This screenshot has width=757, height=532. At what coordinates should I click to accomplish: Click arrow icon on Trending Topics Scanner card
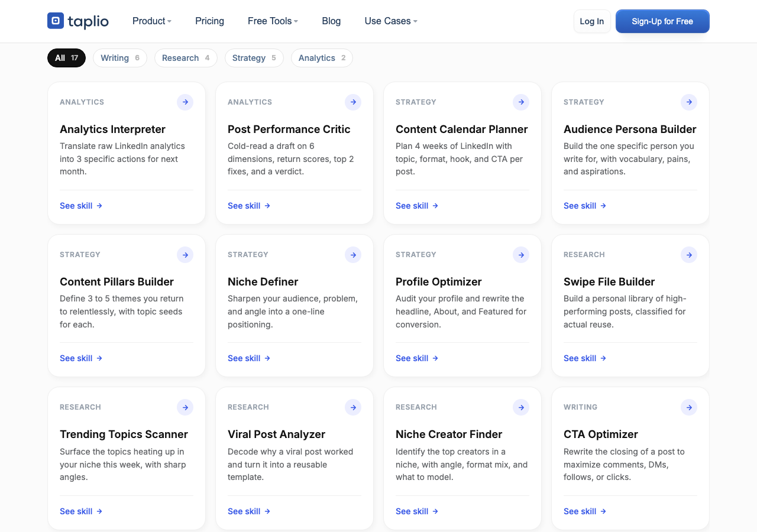[185, 407]
